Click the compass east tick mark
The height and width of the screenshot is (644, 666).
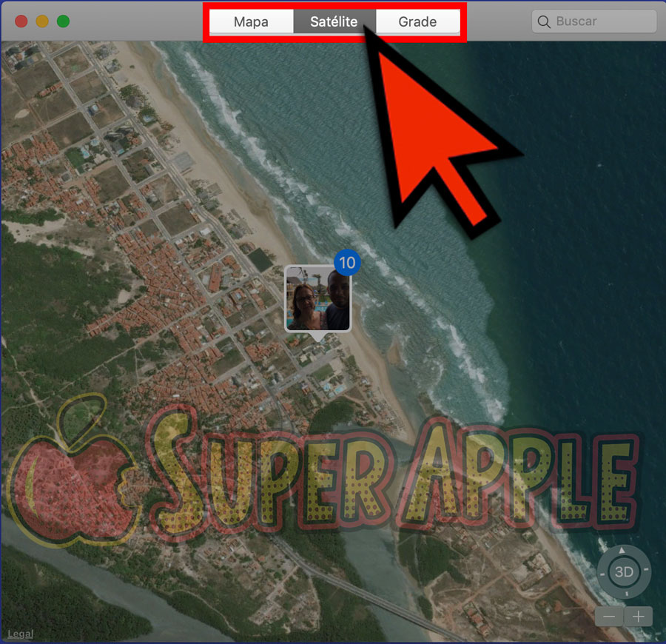(x=646, y=570)
